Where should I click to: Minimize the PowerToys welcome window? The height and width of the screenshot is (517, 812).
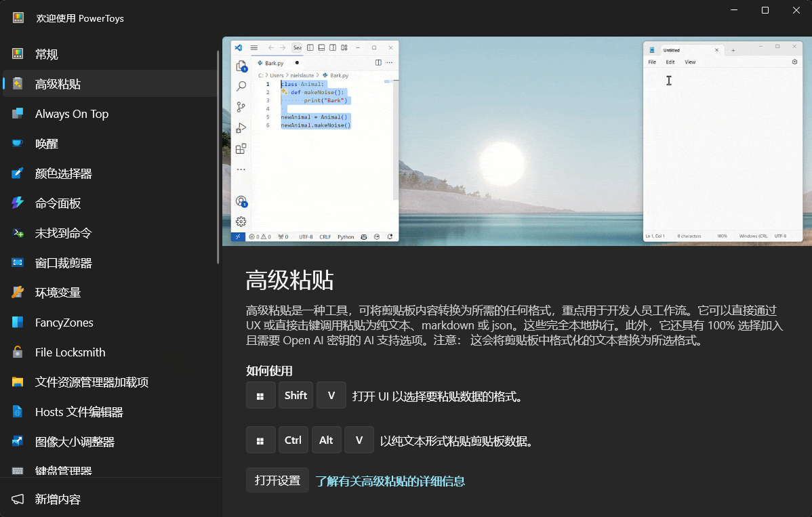(734, 10)
